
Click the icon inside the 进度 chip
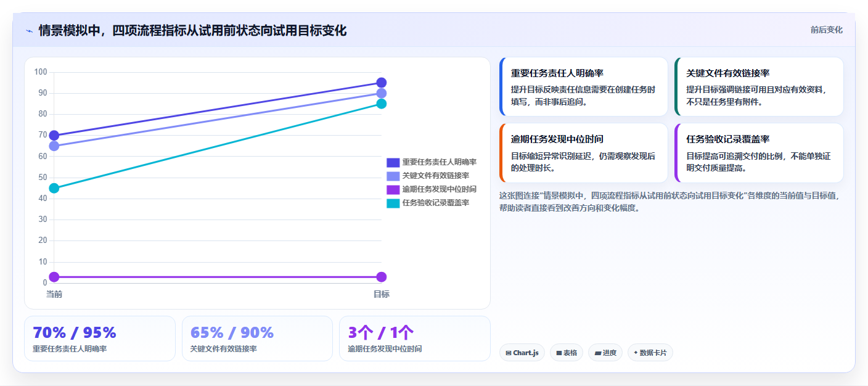click(x=597, y=353)
